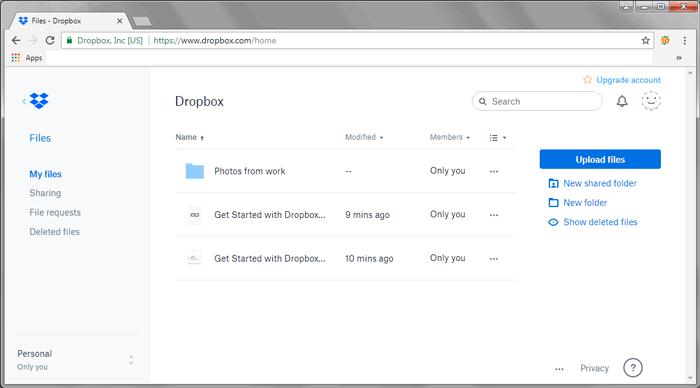Open Get Started file modified 9 mins ago
700x388 pixels.
pyautogui.click(x=270, y=215)
